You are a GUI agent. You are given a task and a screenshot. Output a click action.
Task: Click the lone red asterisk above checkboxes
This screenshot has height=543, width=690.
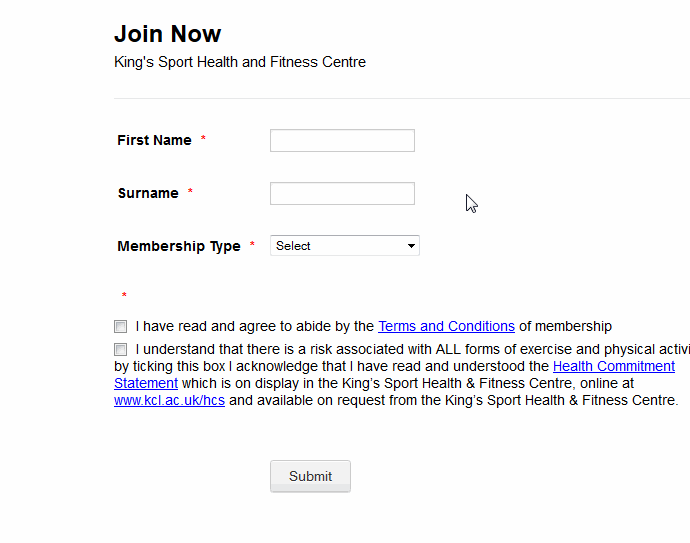point(124,296)
